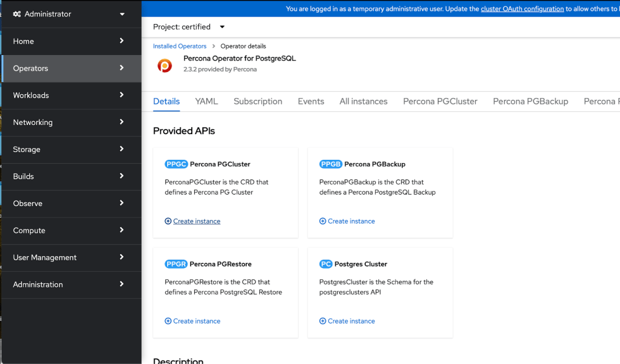Click the Percona Operator for PostgreSQL logo

pyautogui.click(x=164, y=65)
